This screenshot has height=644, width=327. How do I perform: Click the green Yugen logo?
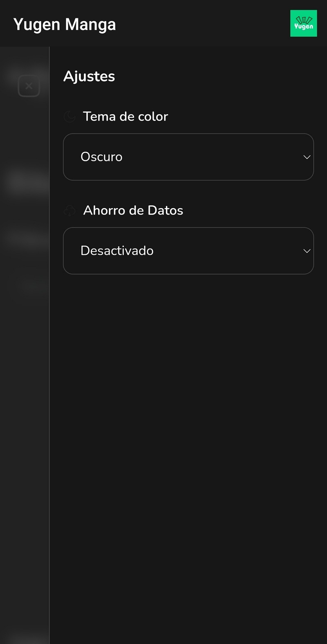pos(303,23)
